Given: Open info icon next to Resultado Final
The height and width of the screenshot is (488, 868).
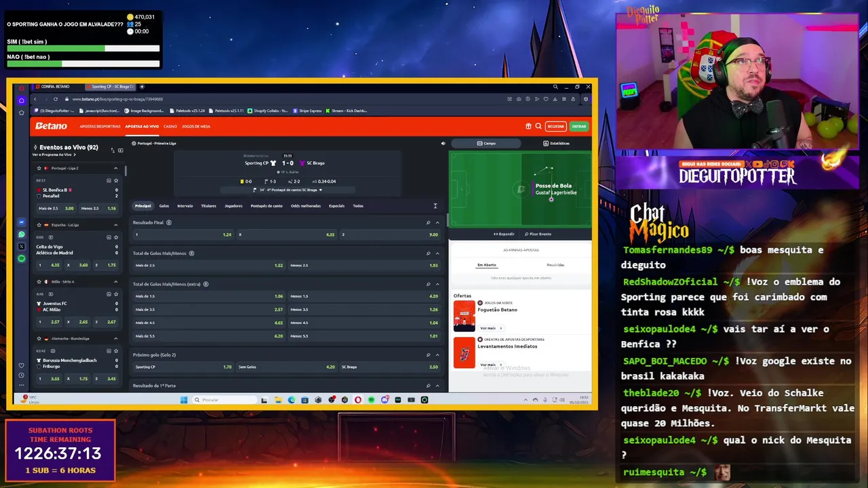Looking at the screenshot, I should click(169, 222).
